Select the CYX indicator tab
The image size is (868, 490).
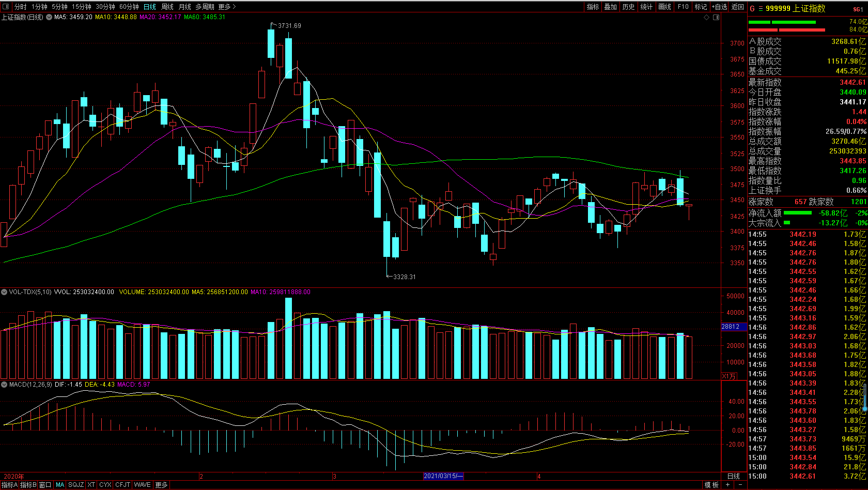[x=105, y=485]
